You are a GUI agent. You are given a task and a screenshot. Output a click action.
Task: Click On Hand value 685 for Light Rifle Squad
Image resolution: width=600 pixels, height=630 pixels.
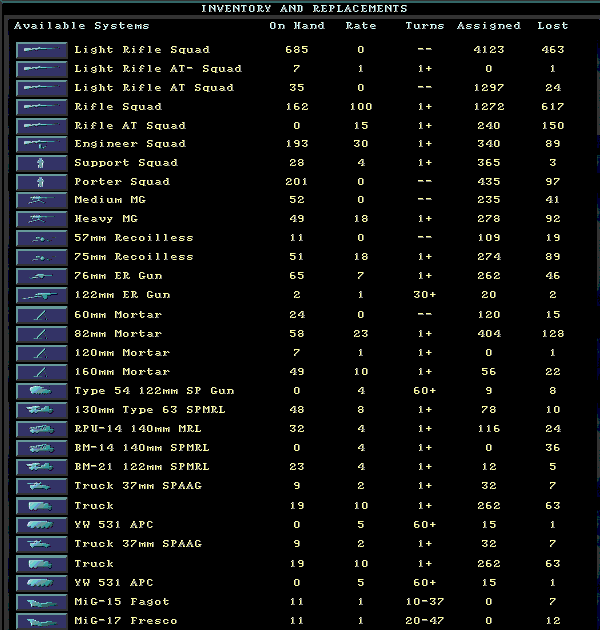coord(297,50)
